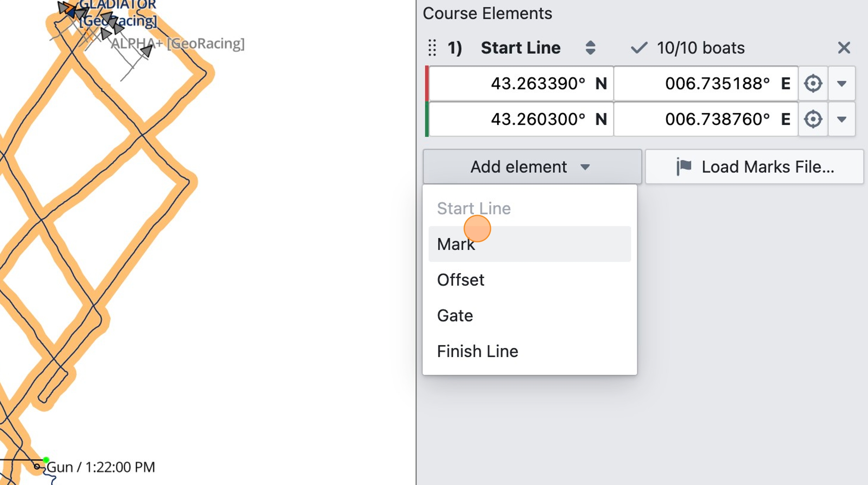868x485 pixels.
Task: Click the green Gun start marker dot
Action: [x=46, y=460]
